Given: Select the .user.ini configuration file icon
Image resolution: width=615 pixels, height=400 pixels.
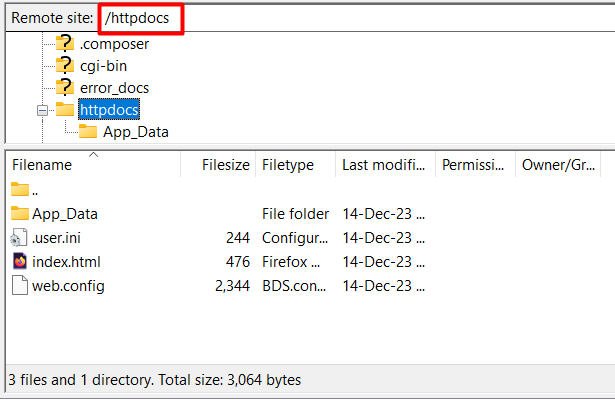Looking at the screenshot, I should click(x=20, y=238).
